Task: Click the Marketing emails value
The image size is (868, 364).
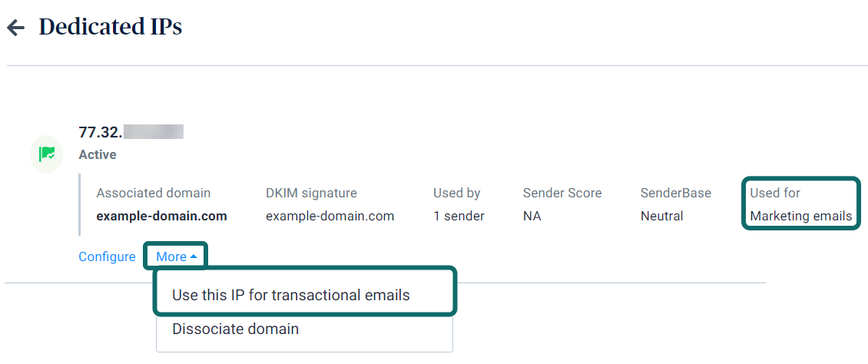Action: click(x=800, y=216)
